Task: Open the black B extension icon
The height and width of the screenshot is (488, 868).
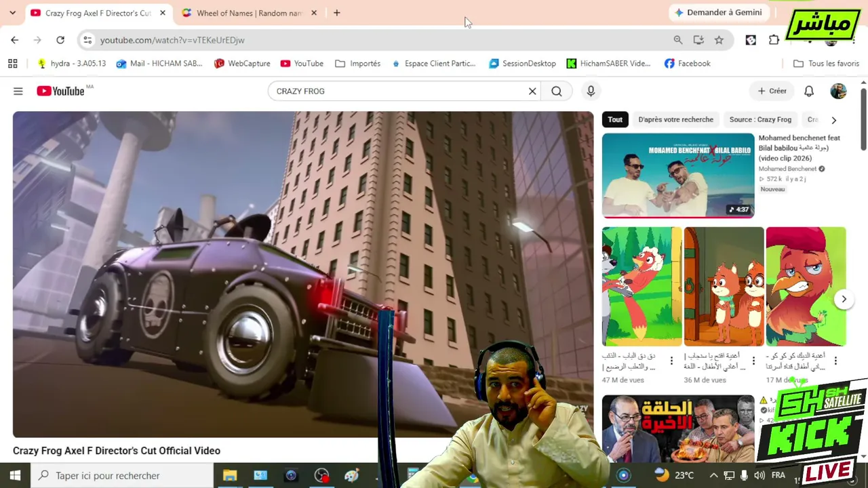Action: tap(751, 40)
